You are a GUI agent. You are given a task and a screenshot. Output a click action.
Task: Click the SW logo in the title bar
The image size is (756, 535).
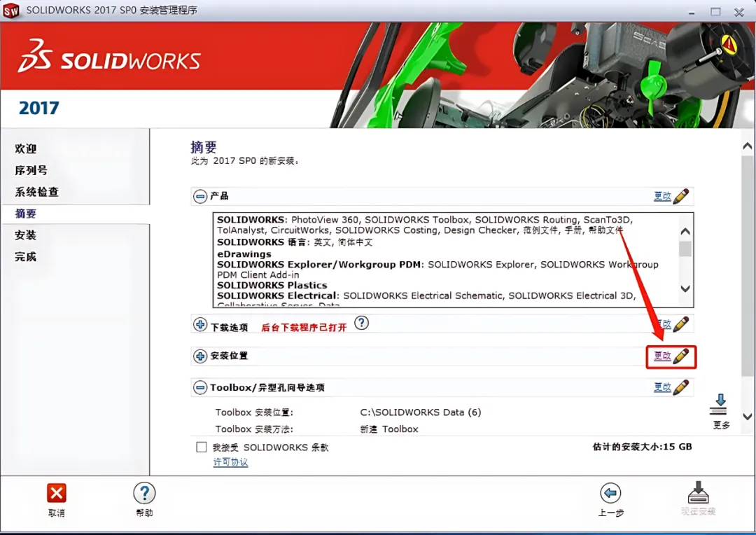[11, 11]
